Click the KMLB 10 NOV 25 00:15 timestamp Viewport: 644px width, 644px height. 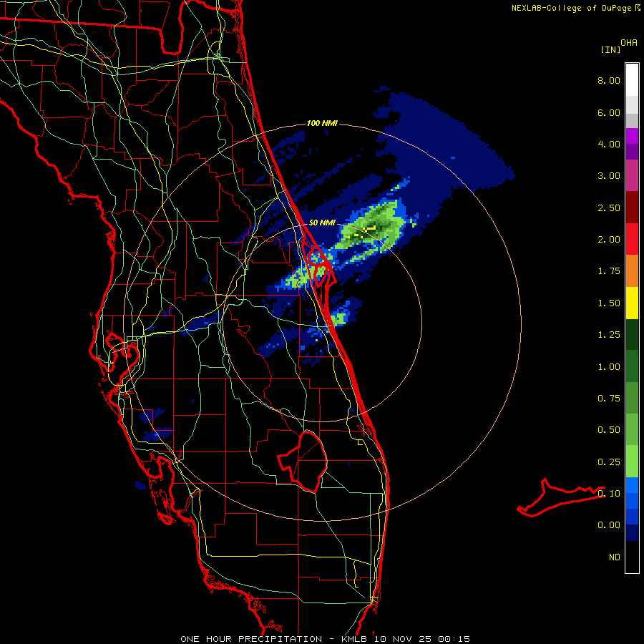coord(406,639)
